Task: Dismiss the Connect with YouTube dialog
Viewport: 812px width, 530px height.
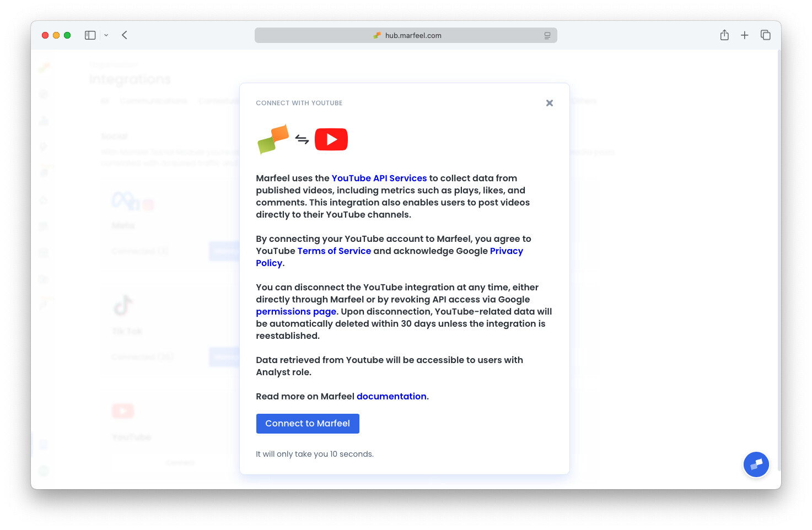Action: [x=549, y=103]
